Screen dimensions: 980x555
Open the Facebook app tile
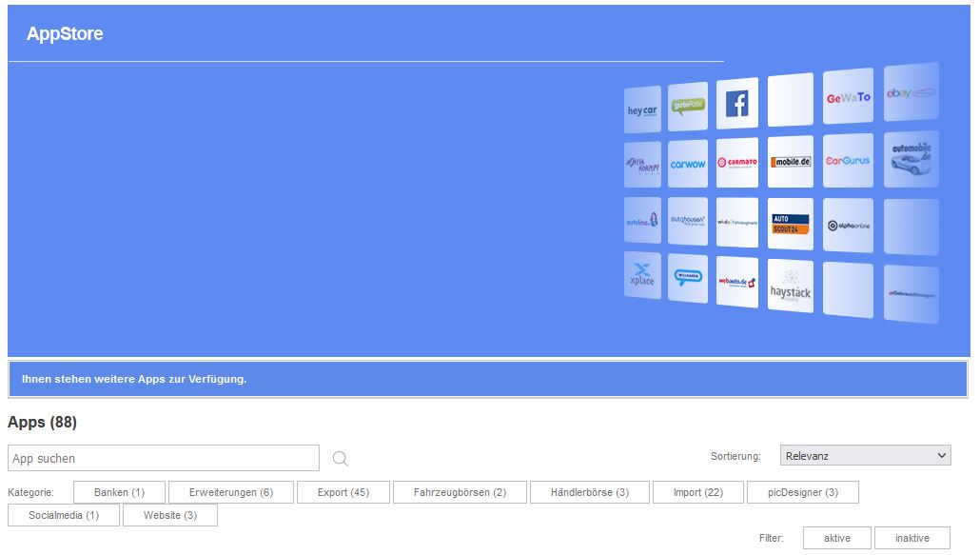point(736,104)
